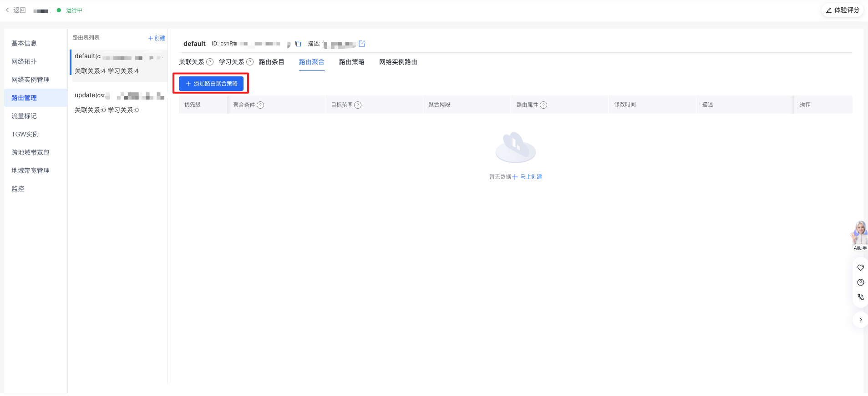This screenshot has height=396, width=868.
Task: Switch to 路由条目 tab
Action: point(272,62)
